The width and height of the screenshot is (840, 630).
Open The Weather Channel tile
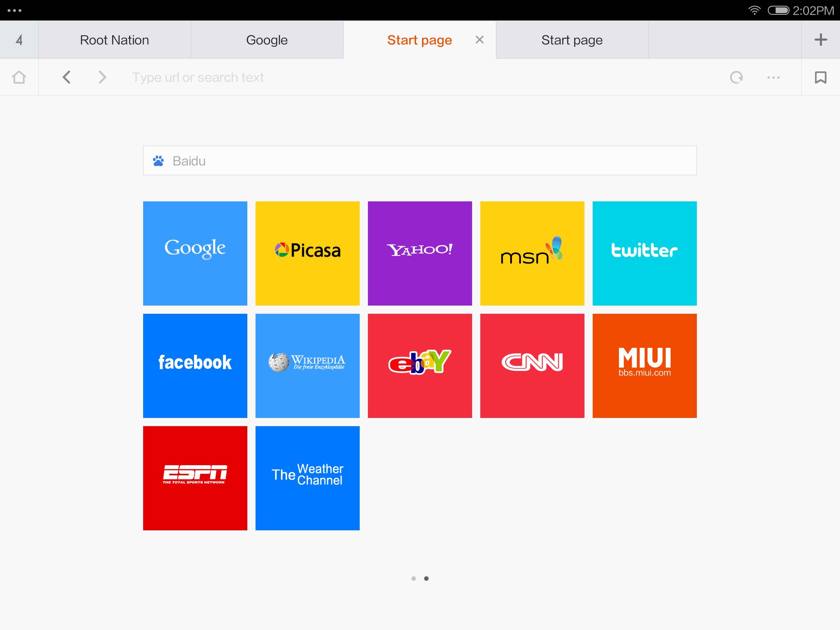pos(308,478)
